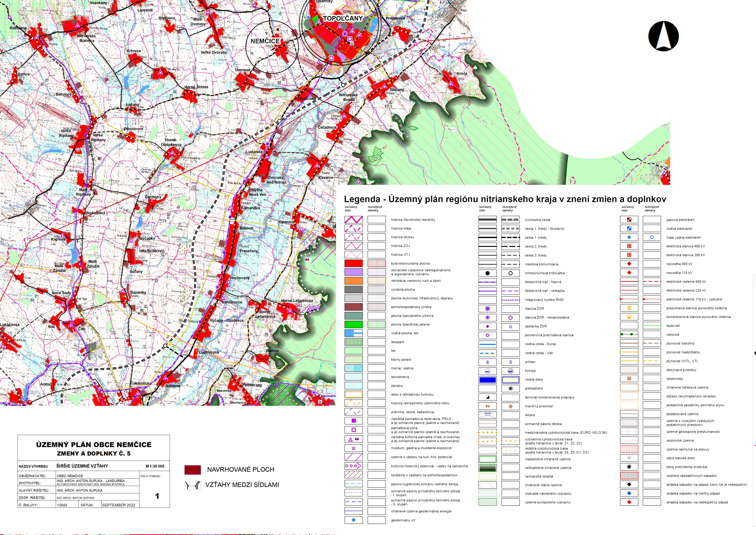Screen dimensions: 756x535
Task: Click the vodná elektráreň blue legend symbol
Action: pyautogui.click(x=629, y=229)
